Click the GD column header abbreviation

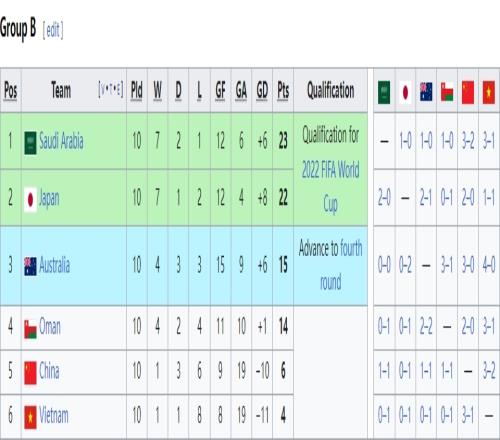click(x=262, y=90)
